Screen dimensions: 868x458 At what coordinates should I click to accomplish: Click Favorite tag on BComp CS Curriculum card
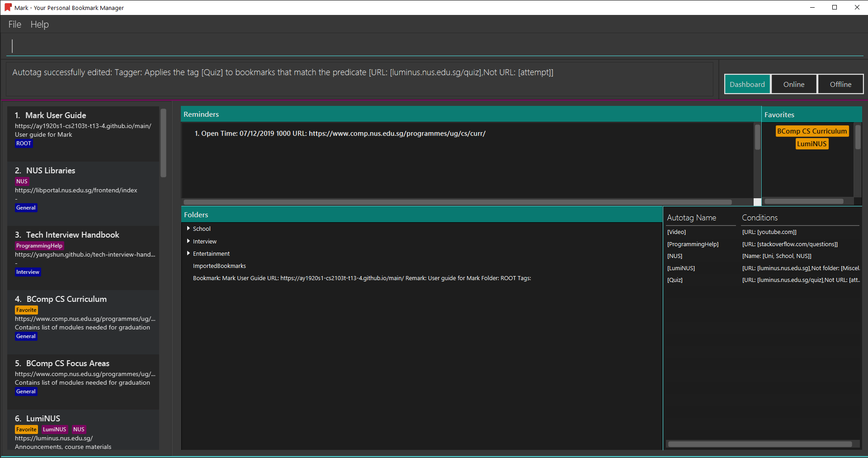coord(26,310)
